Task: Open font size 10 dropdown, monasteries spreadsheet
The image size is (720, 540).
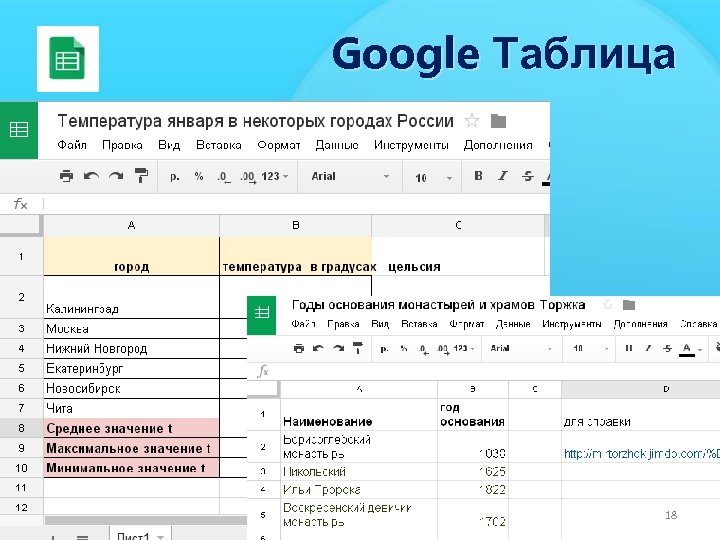Action: click(x=591, y=349)
